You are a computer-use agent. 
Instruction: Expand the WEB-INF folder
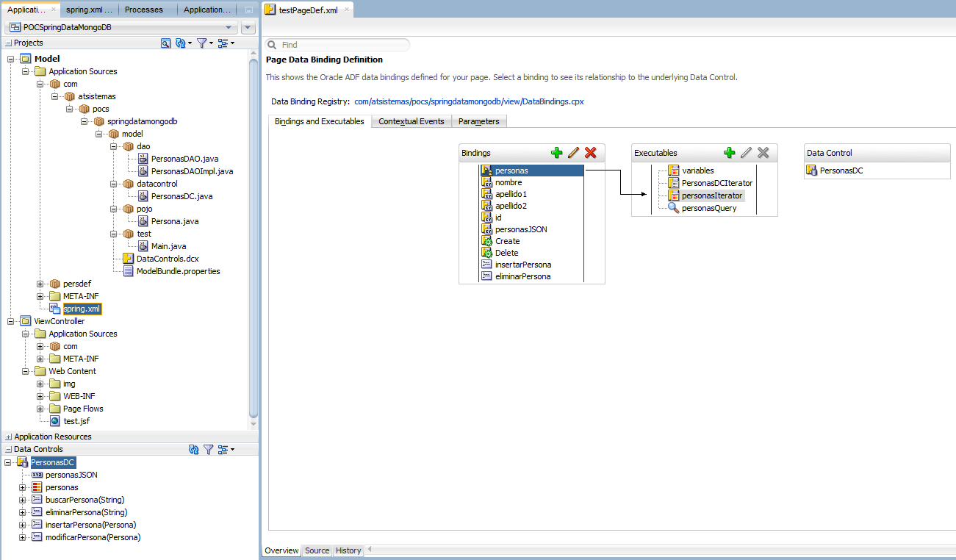coord(40,396)
